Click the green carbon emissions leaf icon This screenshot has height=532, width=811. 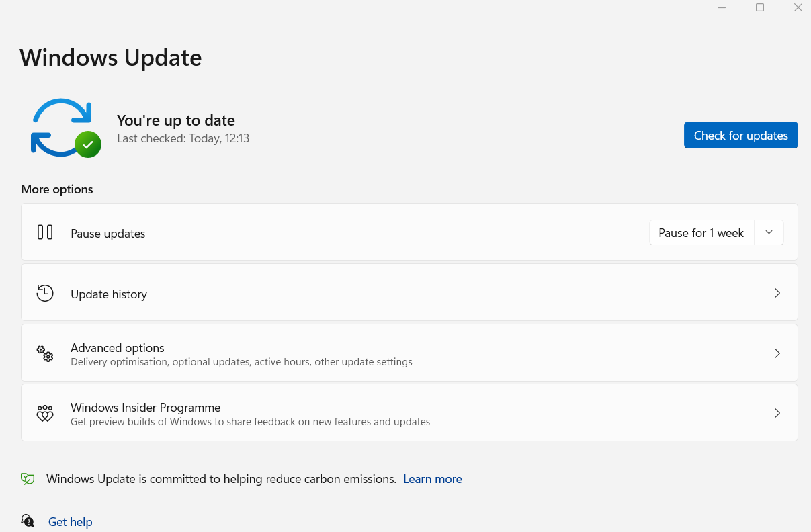27,478
